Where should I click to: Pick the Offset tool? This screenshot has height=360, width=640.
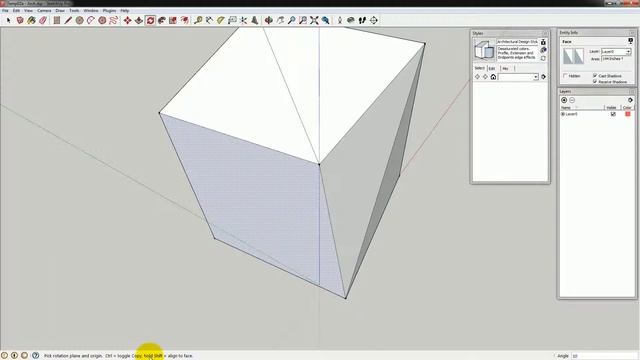coord(184,20)
